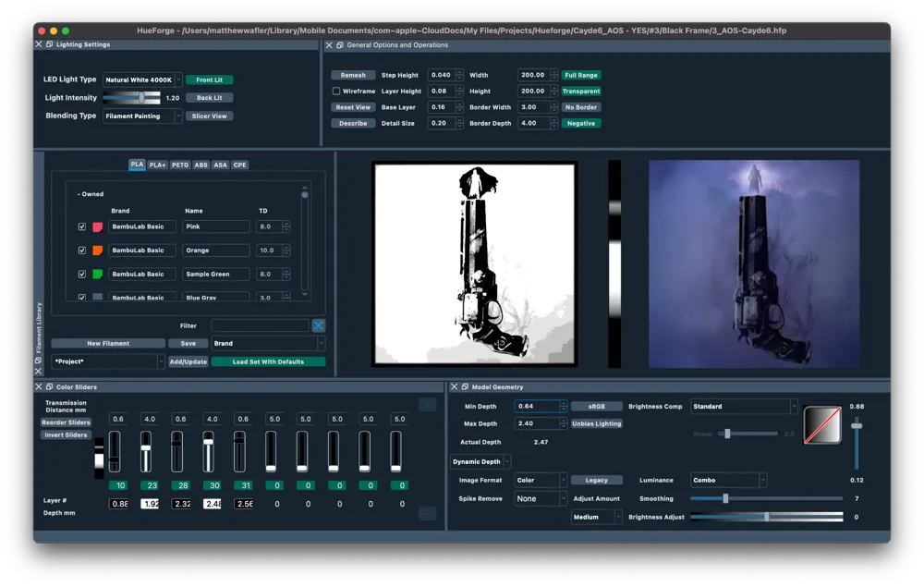Click the Orange filament color swatch
Viewport: 924px width, 587px height.
(x=97, y=251)
